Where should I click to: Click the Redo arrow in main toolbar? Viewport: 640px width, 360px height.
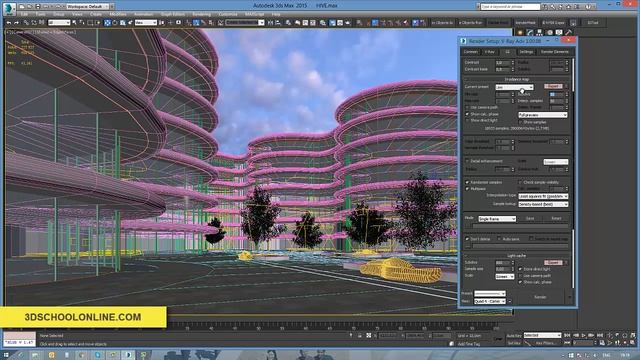(x=16, y=22)
